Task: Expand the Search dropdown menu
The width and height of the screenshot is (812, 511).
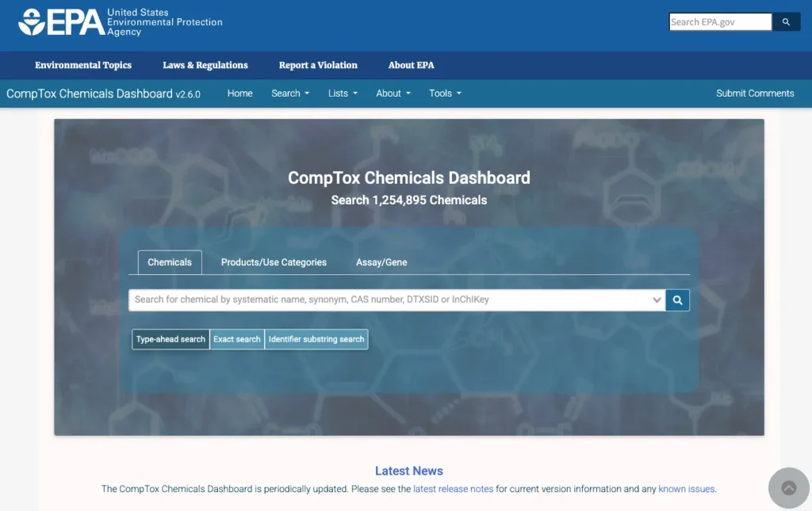Action: [290, 93]
